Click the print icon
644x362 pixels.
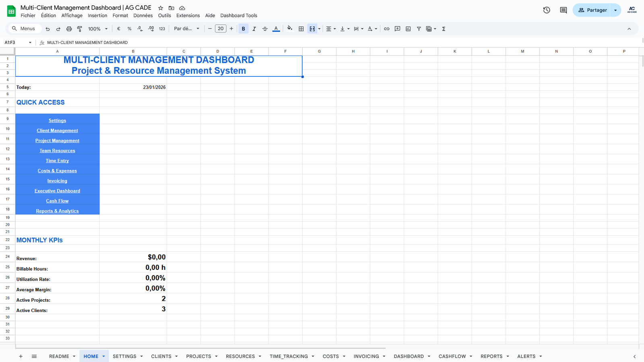(69, 29)
